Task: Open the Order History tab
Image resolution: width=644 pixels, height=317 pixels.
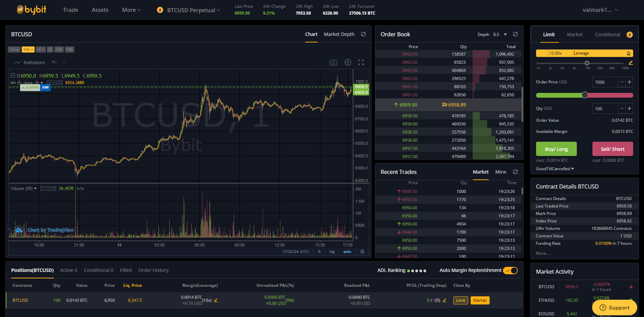Action: 153,270
